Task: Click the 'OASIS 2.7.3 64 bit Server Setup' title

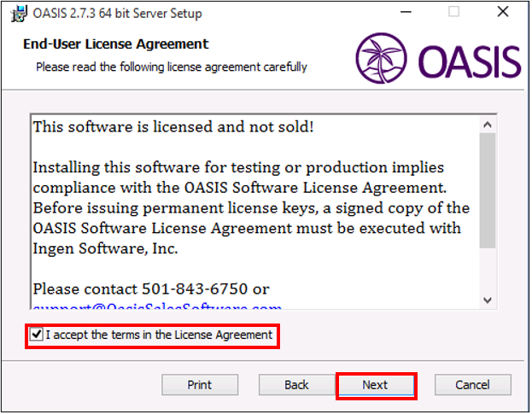Action: [x=117, y=14]
